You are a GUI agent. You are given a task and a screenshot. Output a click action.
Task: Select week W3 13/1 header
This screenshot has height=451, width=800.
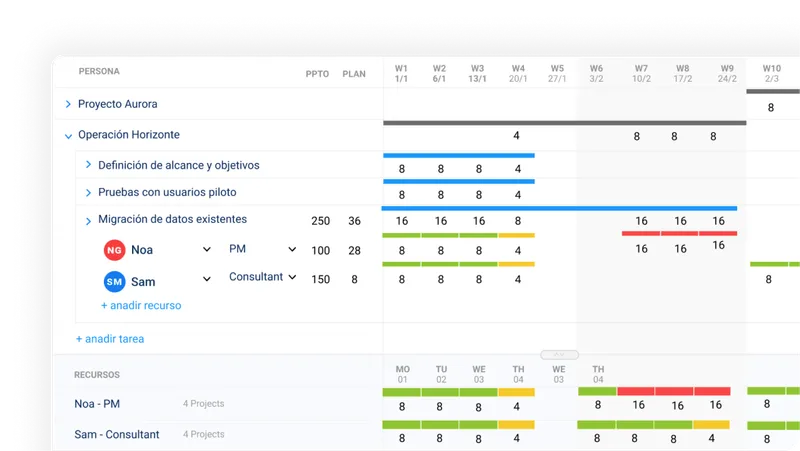[x=478, y=73]
